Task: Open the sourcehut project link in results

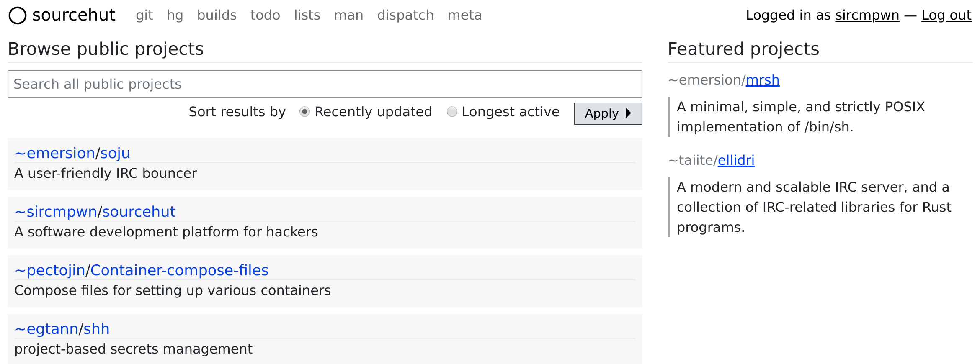Action: click(x=139, y=212)
